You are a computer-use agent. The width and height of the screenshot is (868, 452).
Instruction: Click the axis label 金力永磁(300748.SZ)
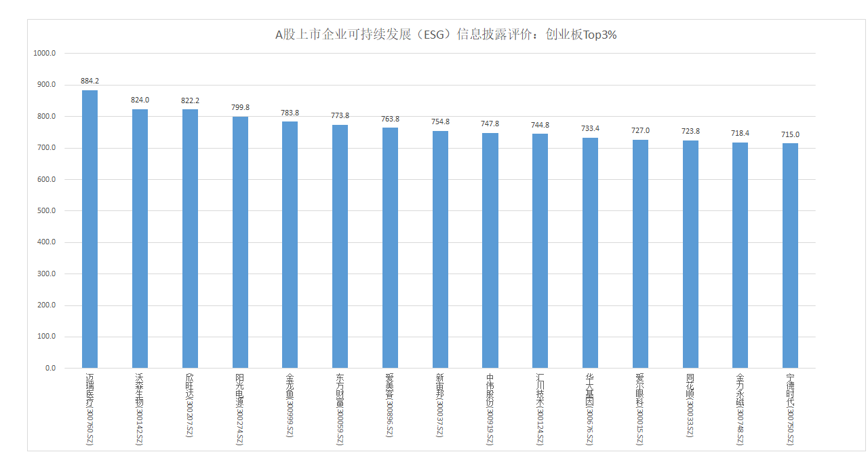tap(741, 409)
